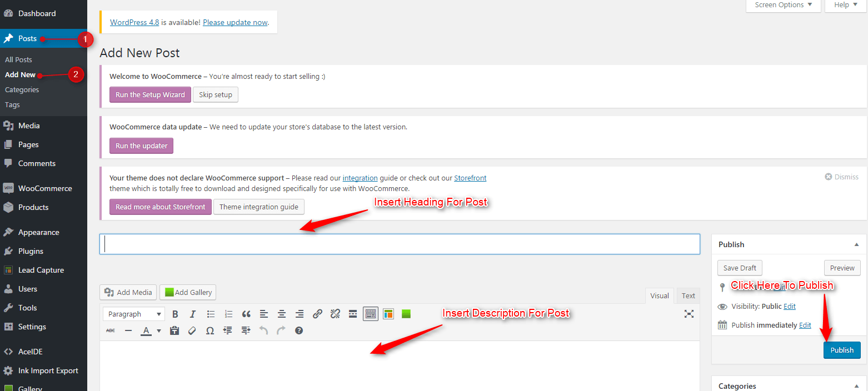Toggle the toolbar kitchen sink

[371, 314]
